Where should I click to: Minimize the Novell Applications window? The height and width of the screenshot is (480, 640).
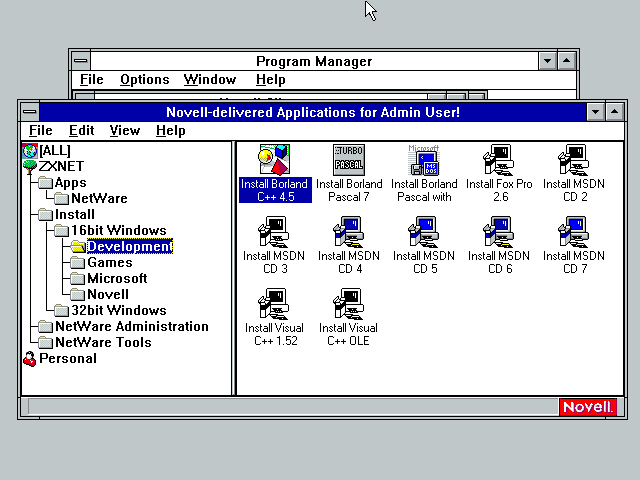596,111
